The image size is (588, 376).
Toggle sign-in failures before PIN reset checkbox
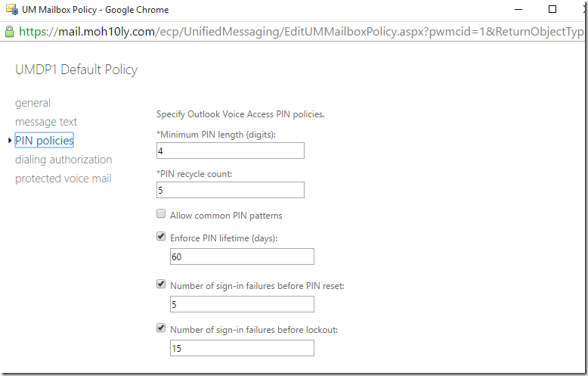[x=161, y=284]
